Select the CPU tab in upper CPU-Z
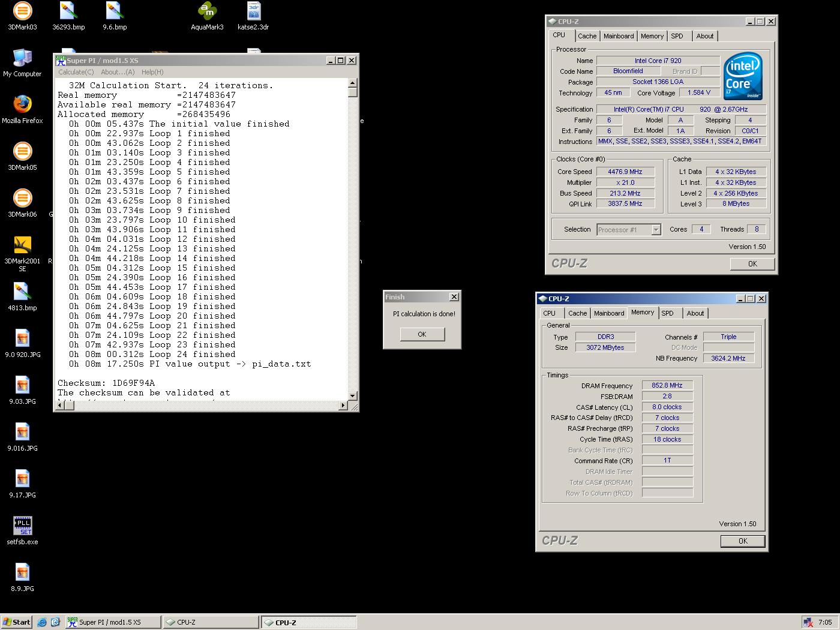The image size is (840, 630). tap(559, 35)
